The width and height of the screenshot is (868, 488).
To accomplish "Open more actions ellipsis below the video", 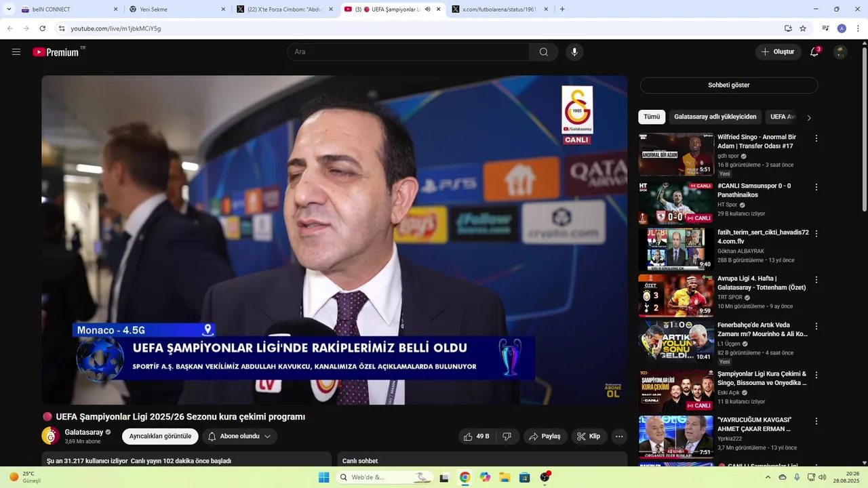I will click(x=619, y=436).
